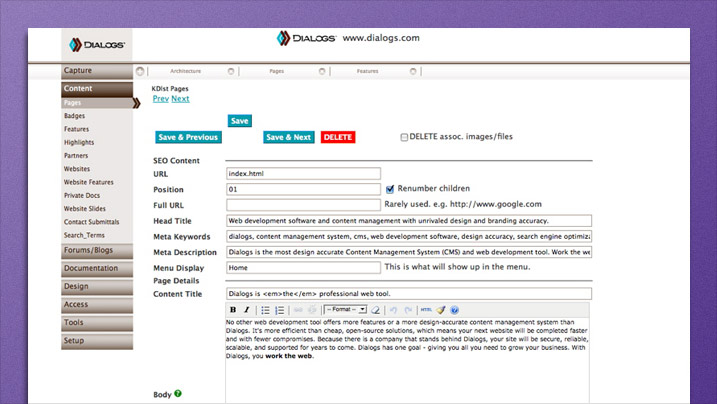Click the unlink icon
717x404 pixels.
tap(312, 310)
